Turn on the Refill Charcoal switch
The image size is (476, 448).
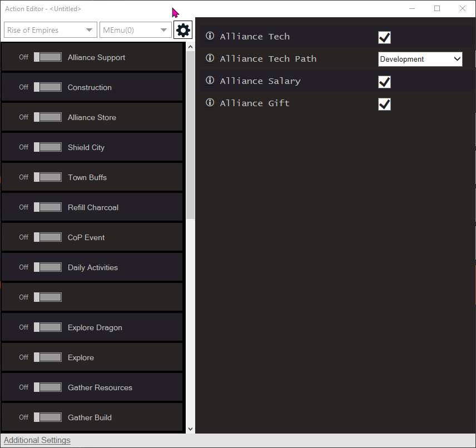coord(48,207)
